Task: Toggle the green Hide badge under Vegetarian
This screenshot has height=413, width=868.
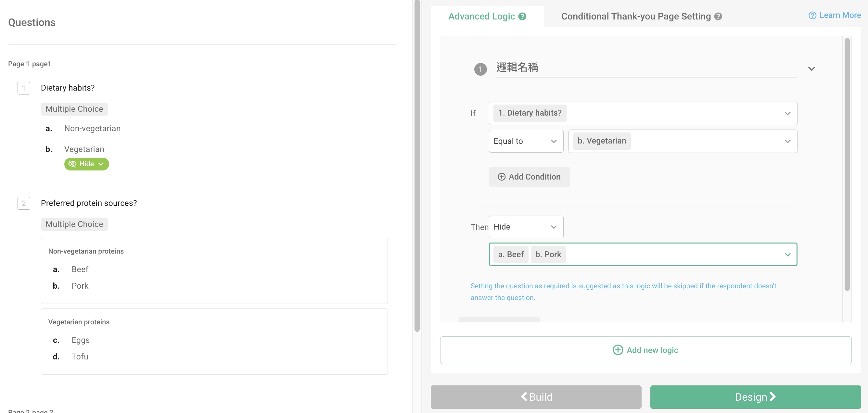Action: tap(87, 164)
